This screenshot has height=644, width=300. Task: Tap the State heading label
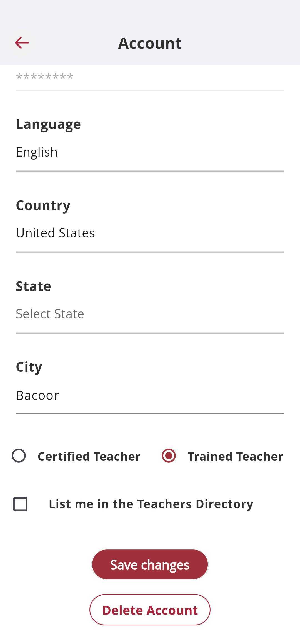33,286
